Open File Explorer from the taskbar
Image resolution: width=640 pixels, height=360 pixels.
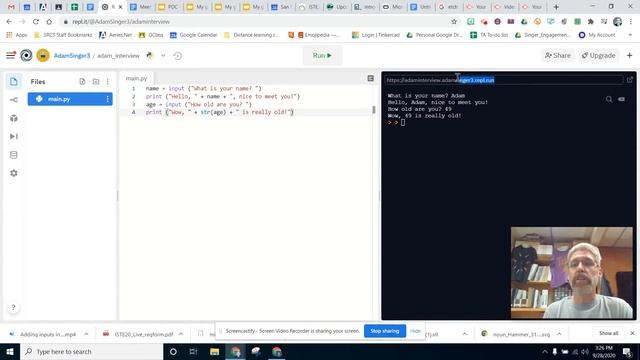point(214,351)
